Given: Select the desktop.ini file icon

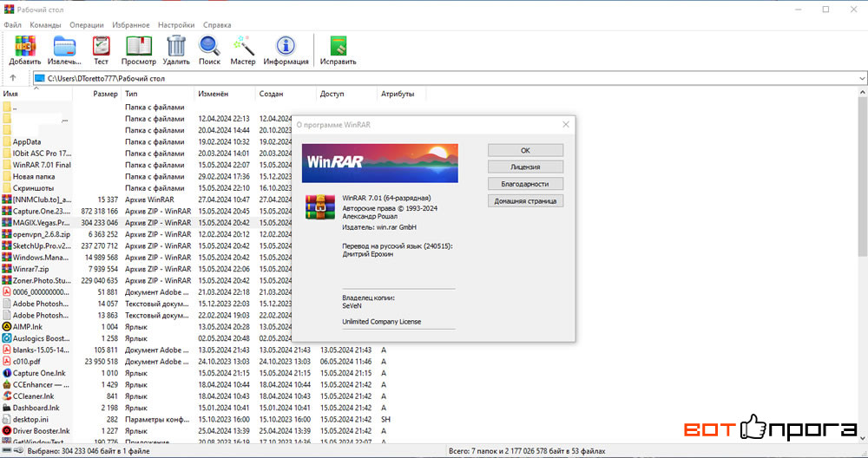Looking at the screenshot, I should (x=7, y=419).
